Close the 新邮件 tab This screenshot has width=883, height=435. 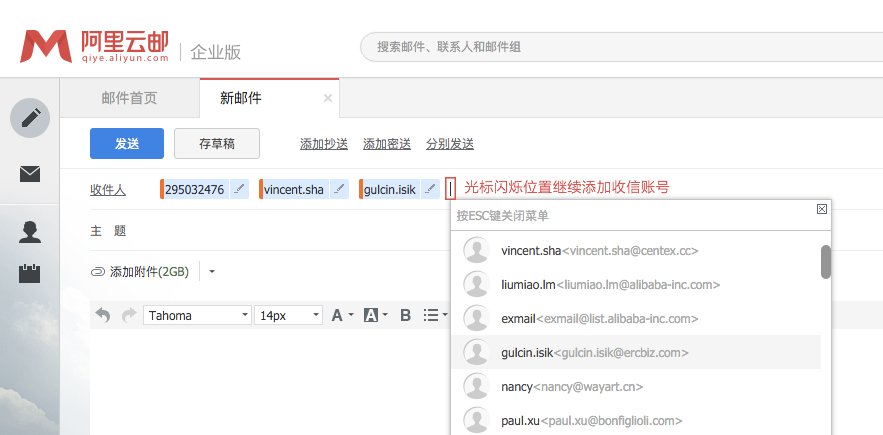click(x=328, y=98)
